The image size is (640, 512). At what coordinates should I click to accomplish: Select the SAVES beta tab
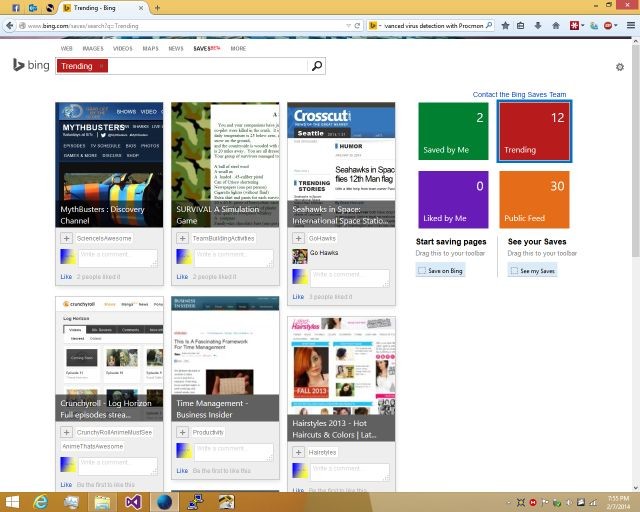(207, 49)
